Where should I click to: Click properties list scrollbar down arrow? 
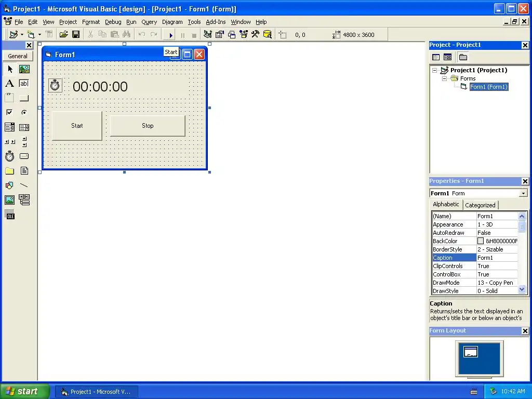point(522,289)
